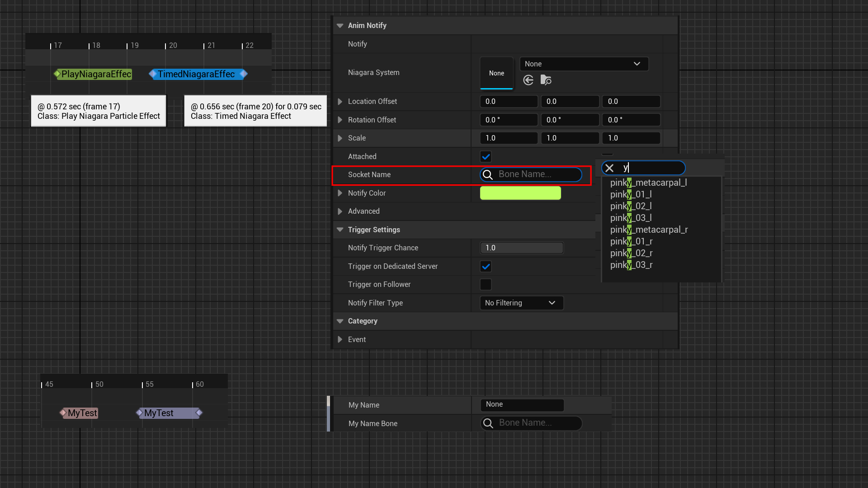This screenshot has height=488, width=868.
Task: Click the TimedNiagaraEffect right end diamond handle
Action: click(x=244, y=74)
